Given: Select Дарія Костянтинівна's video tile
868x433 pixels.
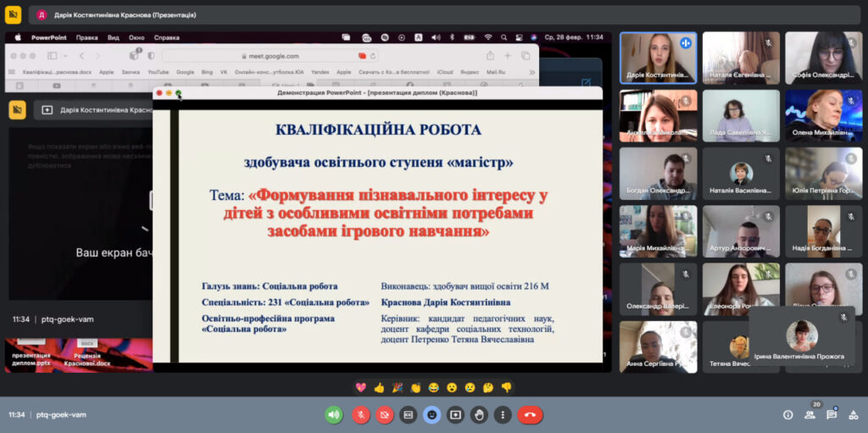Looking at the screenshot, I should click(x=658, y=58).
